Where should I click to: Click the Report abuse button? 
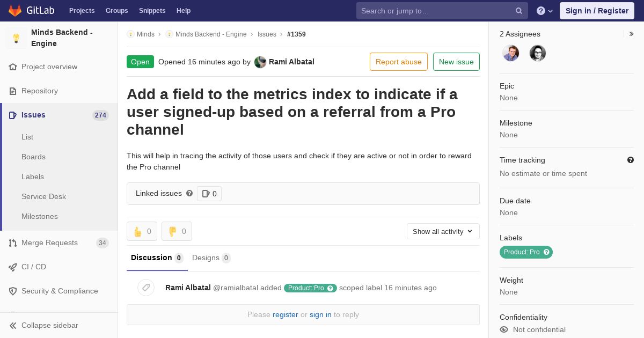(399, 62)
